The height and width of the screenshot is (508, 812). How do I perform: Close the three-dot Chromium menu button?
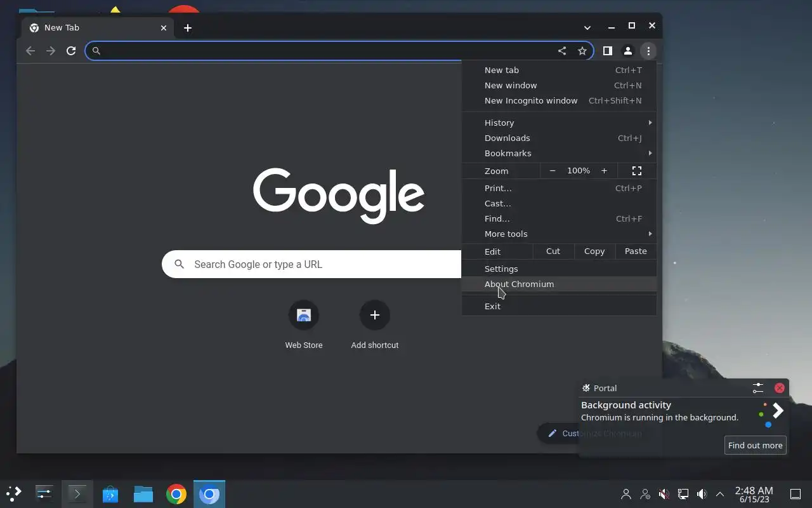tap(648, 51)
